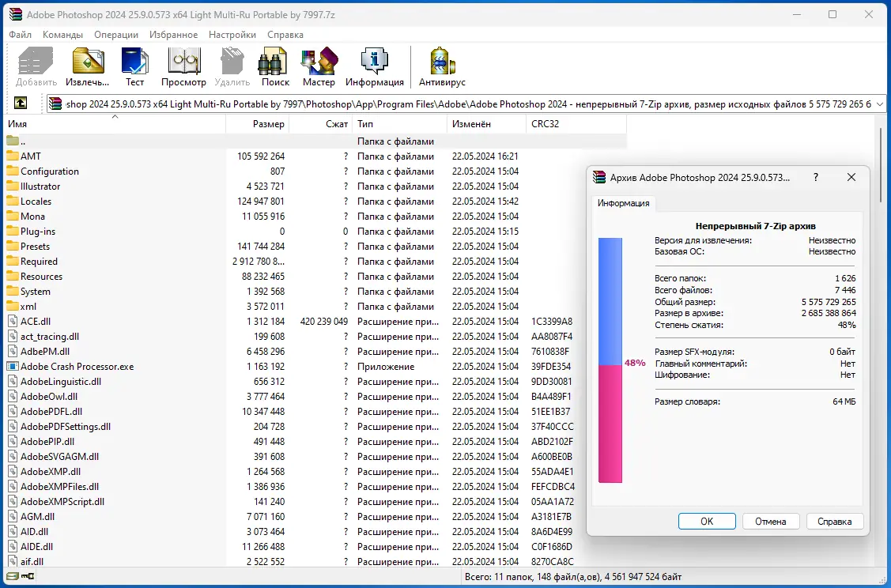Image resolution: width=891 pixels, height=588 pixels.
Task: Sort by the Изменён column header
Action: [486, 123]
